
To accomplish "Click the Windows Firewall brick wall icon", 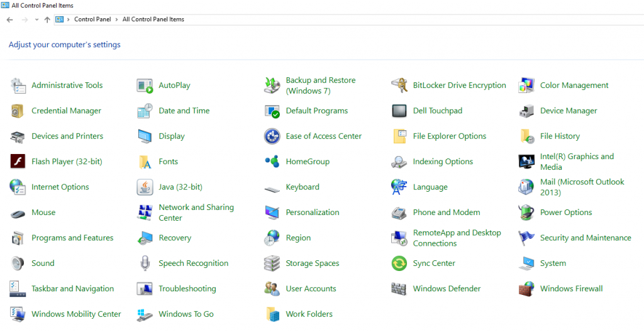I will 526,289.
